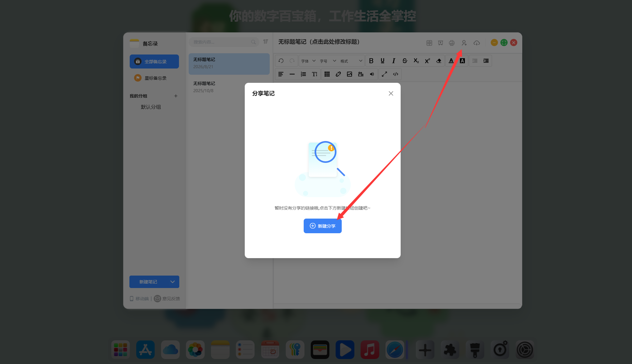The image size is (632, 364).
Task: Expand the 新建笔记 dropdown arrow
Action: [x=172, y=282]
